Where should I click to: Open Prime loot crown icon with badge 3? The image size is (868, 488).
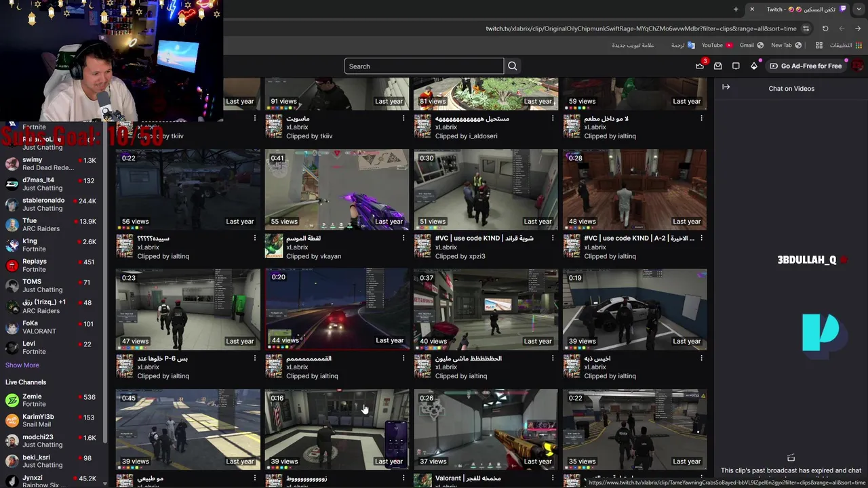(700, 66)
